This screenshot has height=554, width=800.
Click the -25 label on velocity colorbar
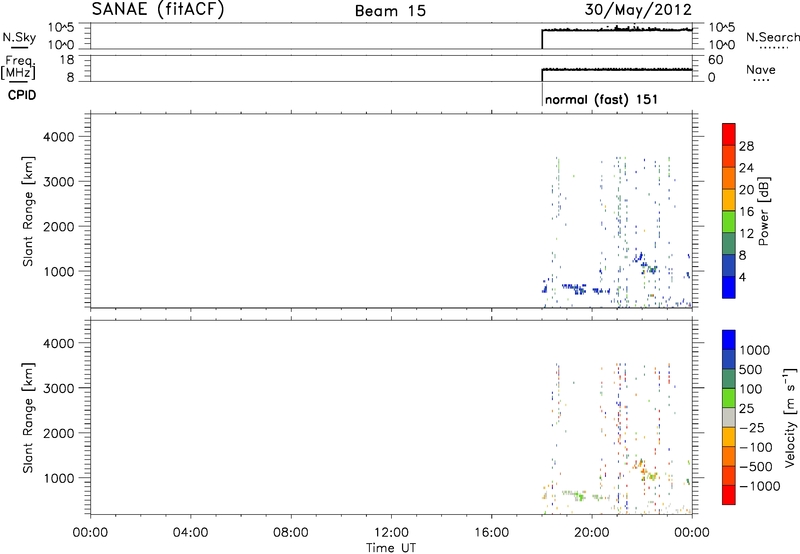click(753, 428)
